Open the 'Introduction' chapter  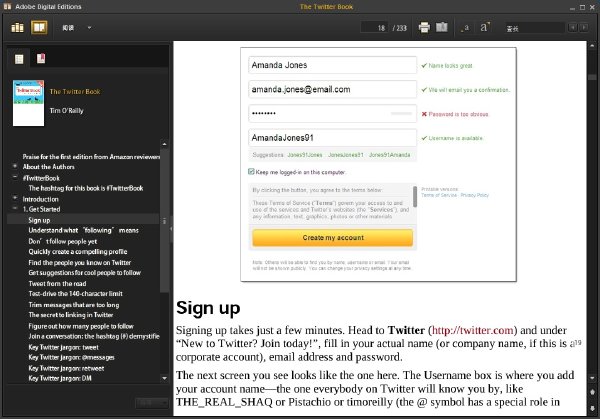(41, 199)
